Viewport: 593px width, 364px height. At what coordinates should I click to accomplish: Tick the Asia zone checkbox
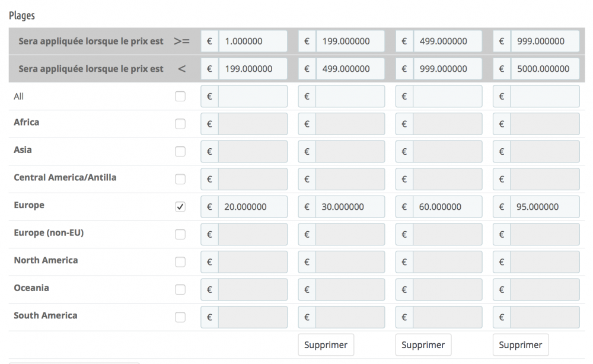point(180,152)
